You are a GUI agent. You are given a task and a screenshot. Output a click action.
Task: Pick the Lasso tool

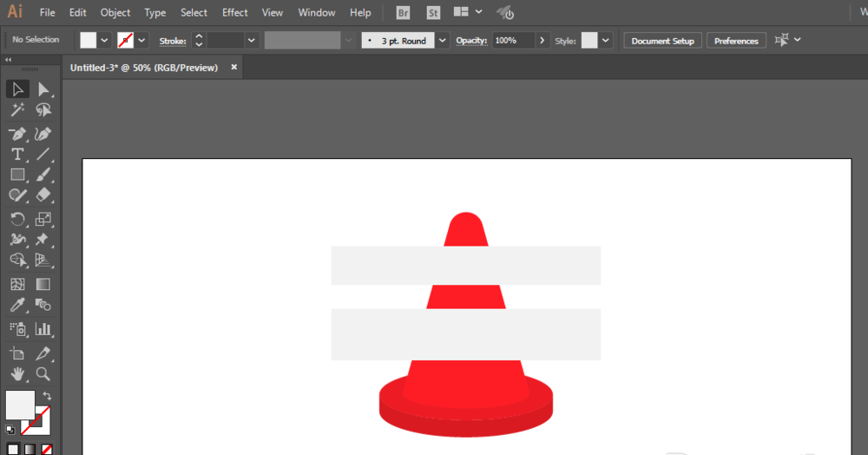(43, 109)
